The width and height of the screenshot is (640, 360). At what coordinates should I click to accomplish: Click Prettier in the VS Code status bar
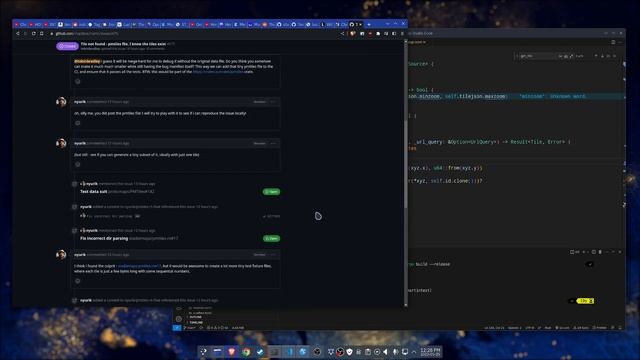[600, 328]
